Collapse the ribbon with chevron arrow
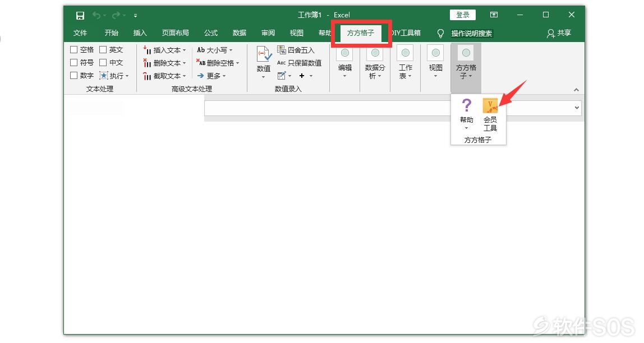Image resolution: width=644 pixels, height=343 pixels. tap(576, 90)
